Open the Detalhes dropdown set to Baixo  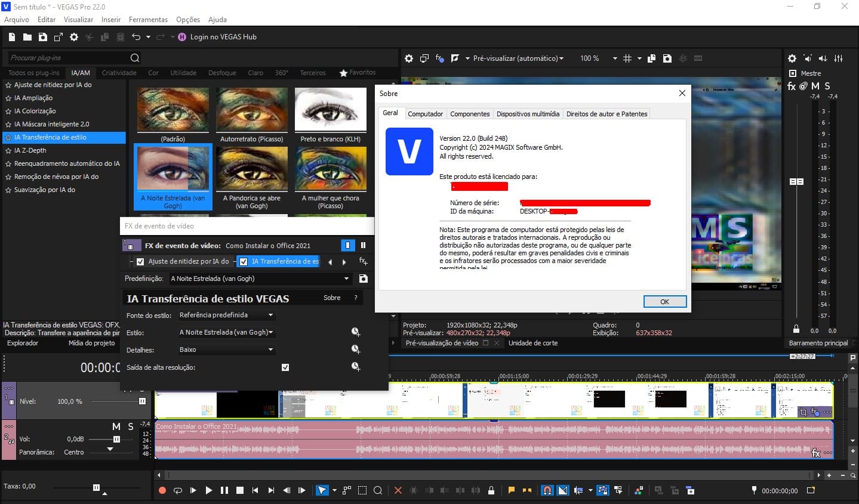(226, 350)
